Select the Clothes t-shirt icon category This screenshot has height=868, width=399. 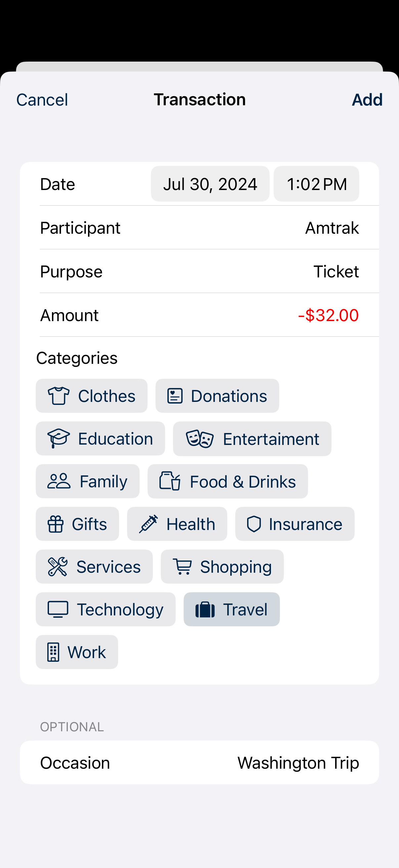click(59, 396)
